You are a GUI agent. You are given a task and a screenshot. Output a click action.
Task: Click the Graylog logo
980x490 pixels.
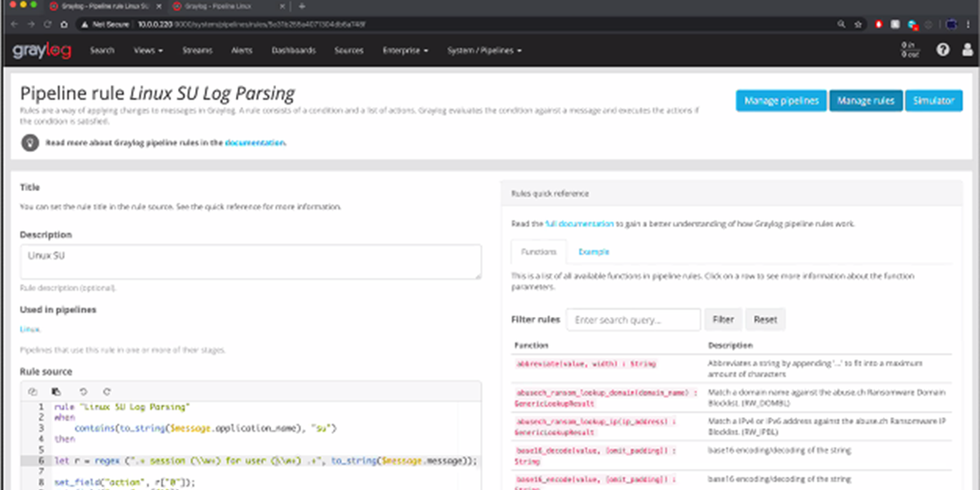pos(42,51)
